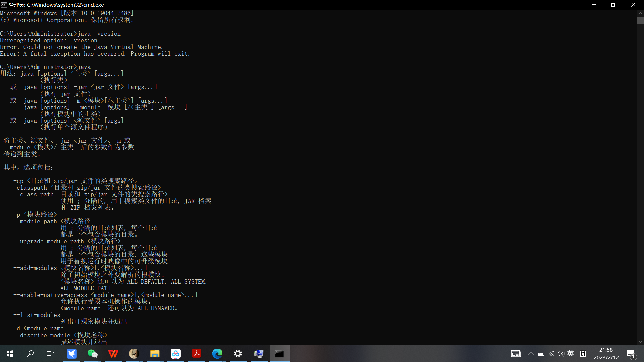Toggle the 拼 IME mode indicator

tap(583, 353)
